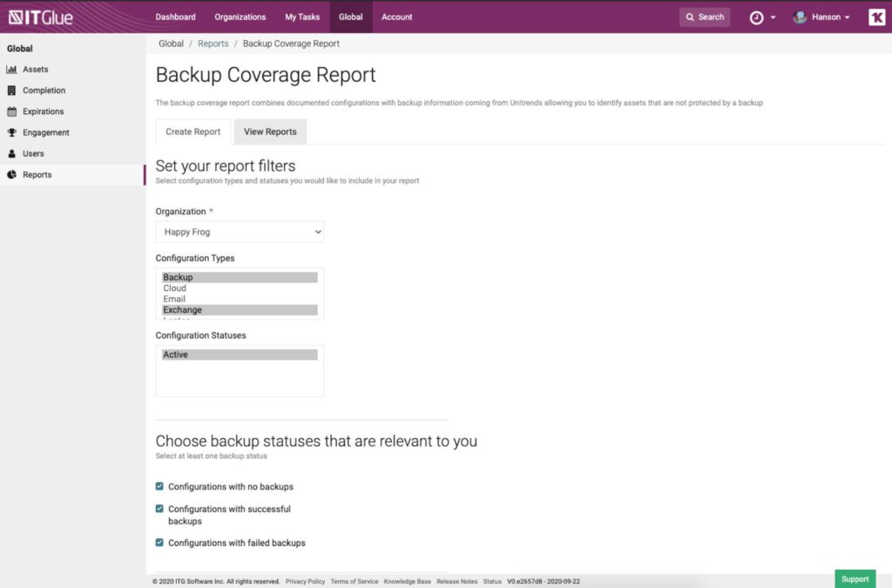The height and width of the screenshot is (588, 892).
Task: Toggle Configurations with successful backups checkbox
Action: coord(159,509)
